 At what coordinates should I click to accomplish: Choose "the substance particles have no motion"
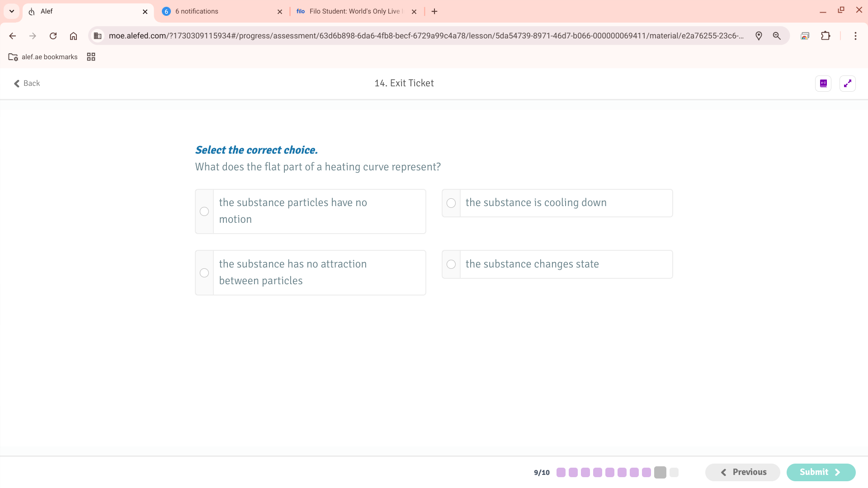204,211
